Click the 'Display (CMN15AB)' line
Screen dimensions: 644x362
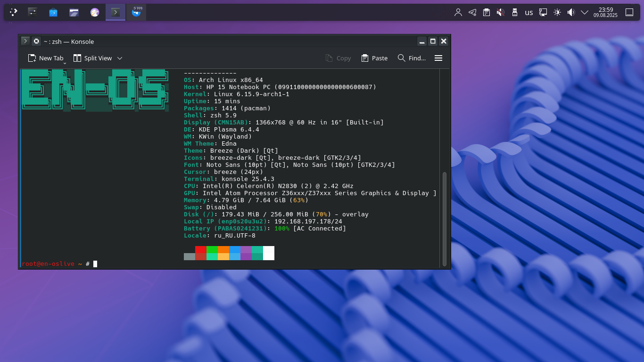(x=284, y=123)
